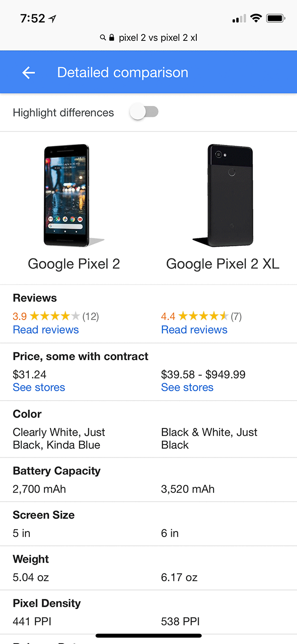The width and height of the screenshot is (297, 644).
Task: Tap the Wi-Fi status icon
Action: point(256,19)
